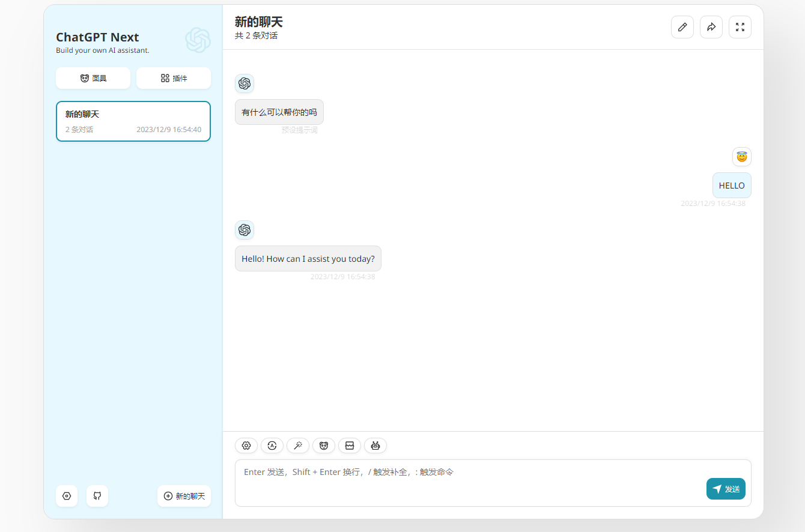This screenshot has height=532, width=805.
Task: Open chat settings gear above the input box
Action: [x=246, y=446]
